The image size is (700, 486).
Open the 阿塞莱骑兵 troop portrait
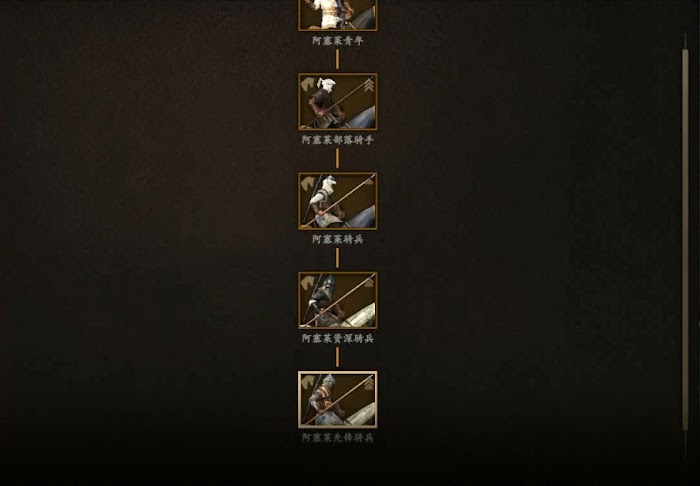[338, 201]
